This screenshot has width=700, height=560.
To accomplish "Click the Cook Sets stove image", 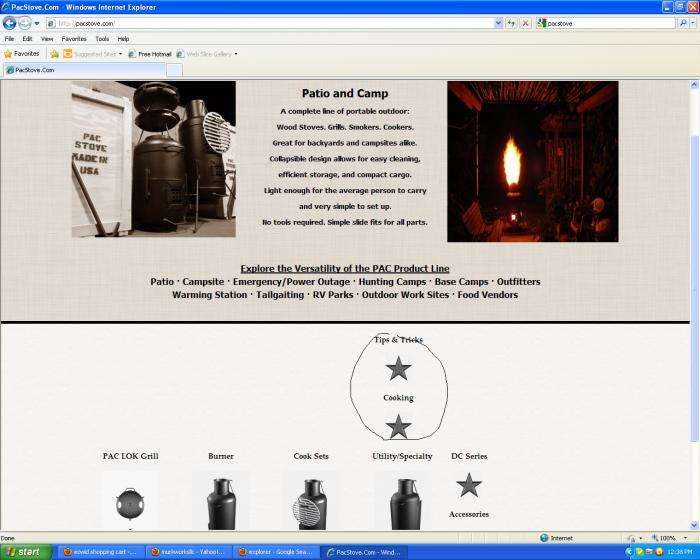I will click(310, 504).
